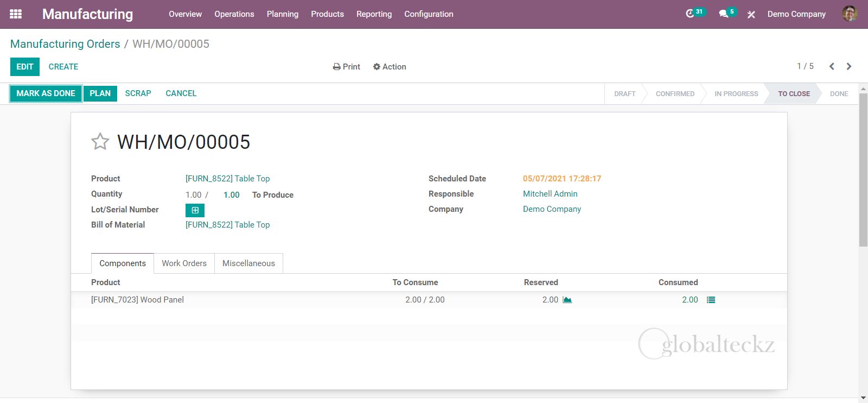Click the scrollbar up arrow
The height and width of the screenshot is (403, 868).
tap(863, 89)
